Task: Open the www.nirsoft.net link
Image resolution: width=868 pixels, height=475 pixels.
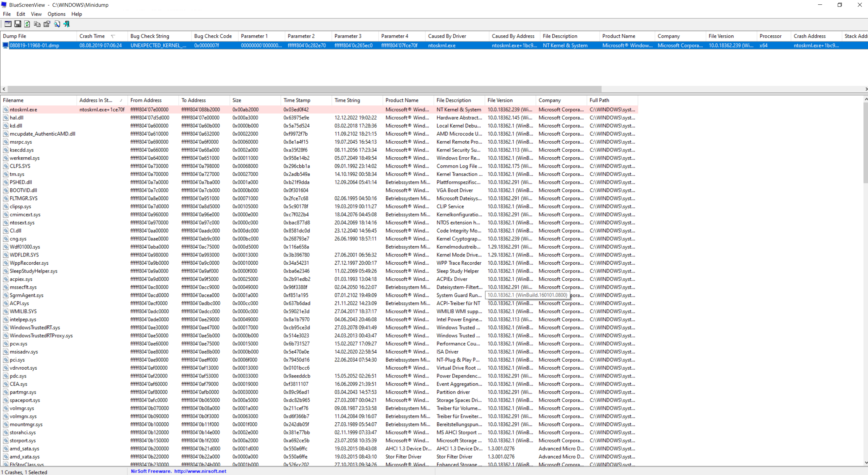Action: pyautogui.click(x=200, y=471)
